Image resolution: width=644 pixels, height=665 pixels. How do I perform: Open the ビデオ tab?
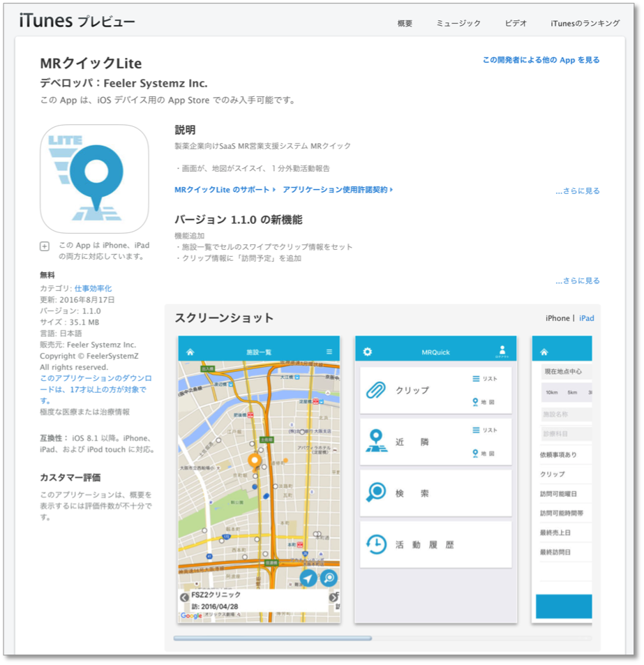[516, 23]
